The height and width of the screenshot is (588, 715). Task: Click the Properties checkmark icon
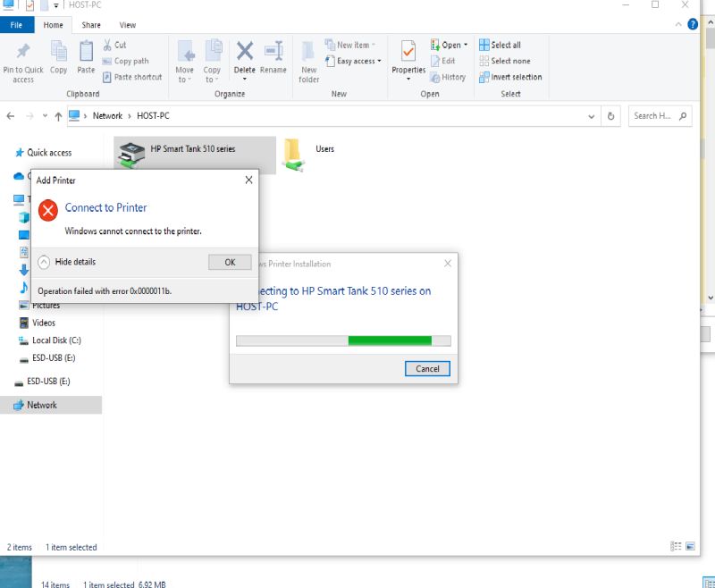click(x=408, y=51)
